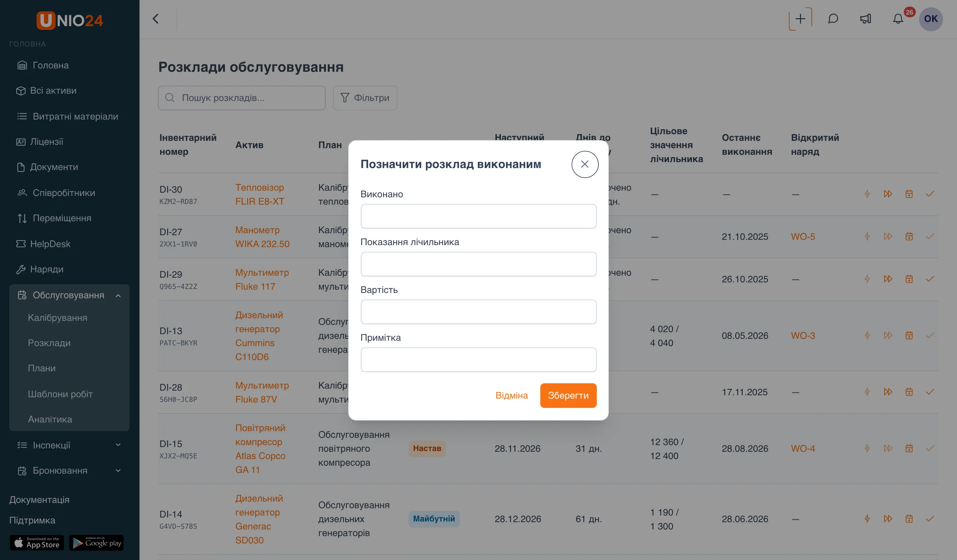The width and height of the screenshot is (957, 560).
Task: Click the Пошук розкладів search field
Action: [x=242, y=98]
